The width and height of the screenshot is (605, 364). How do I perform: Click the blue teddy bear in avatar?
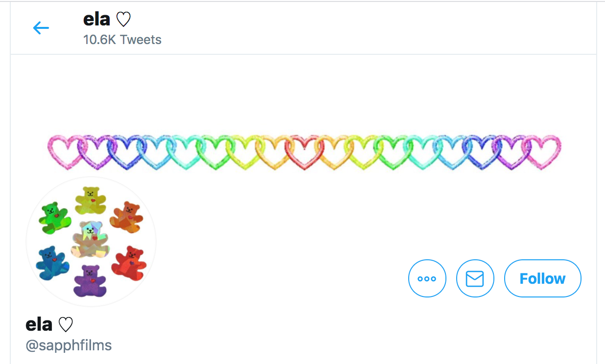coord(52,263)
